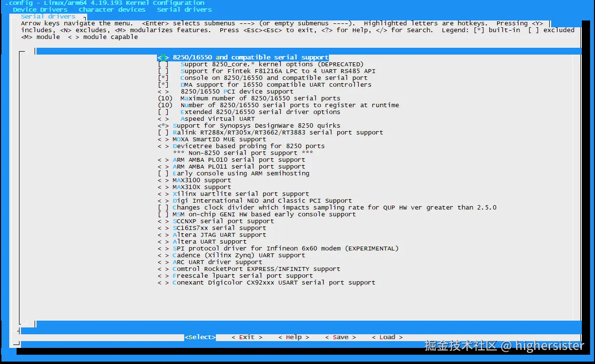Toggle Support 8250_core.* kernel options (DEPRECATED)
595x364 pixels.
point(260,64)
